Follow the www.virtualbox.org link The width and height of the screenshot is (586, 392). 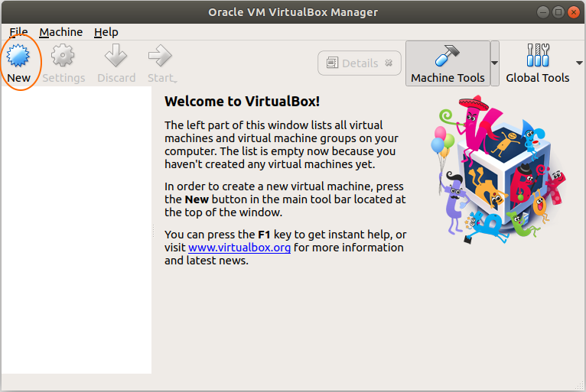[239, 248]
